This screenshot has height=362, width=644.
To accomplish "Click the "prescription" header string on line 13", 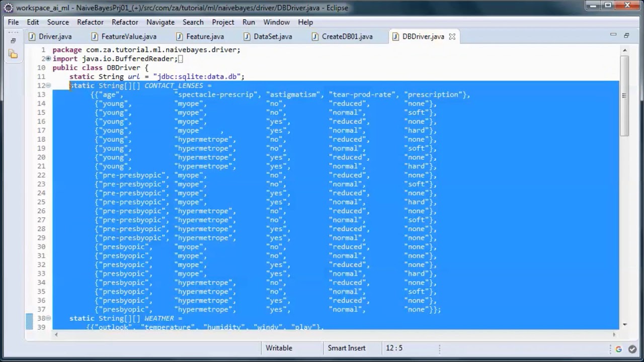I will pyautogui.click(x=433, y=95).
